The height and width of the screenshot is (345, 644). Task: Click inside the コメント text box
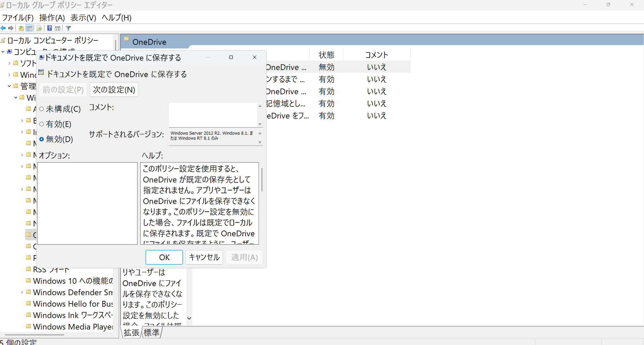point(213,115)
